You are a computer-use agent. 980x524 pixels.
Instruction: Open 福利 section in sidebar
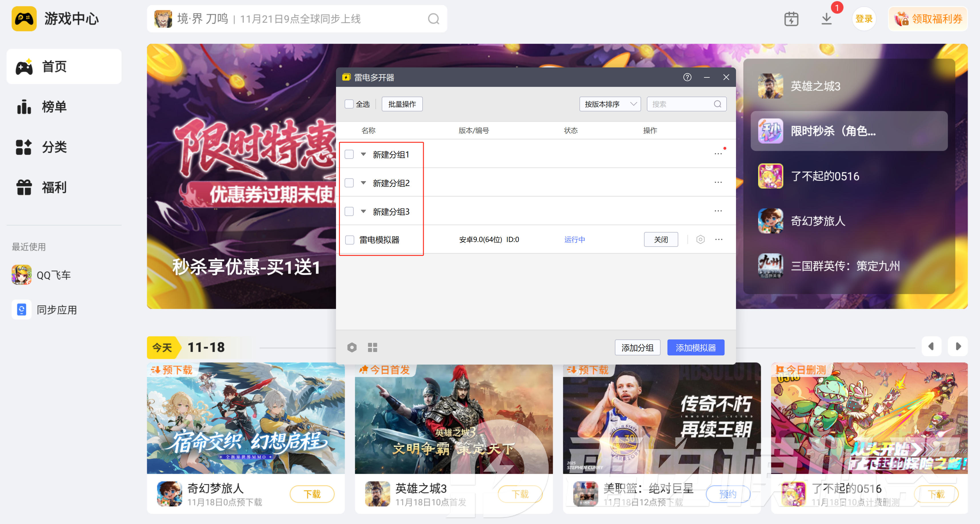point(54,187)
